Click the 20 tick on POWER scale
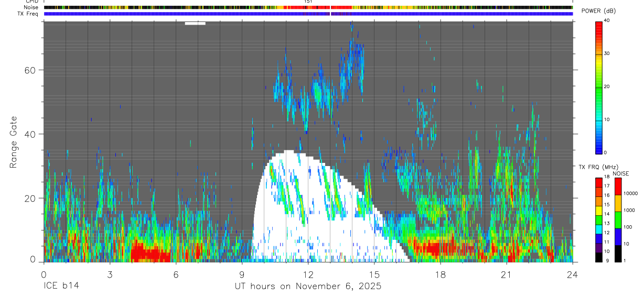 pyautogui.click(x=607, y=86)
